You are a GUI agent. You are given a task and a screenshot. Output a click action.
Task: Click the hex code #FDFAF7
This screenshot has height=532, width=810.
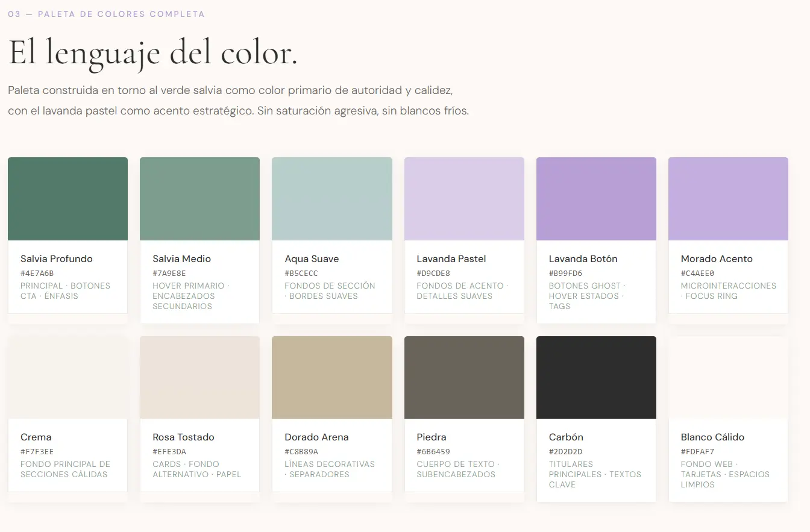tap(697, 452)
